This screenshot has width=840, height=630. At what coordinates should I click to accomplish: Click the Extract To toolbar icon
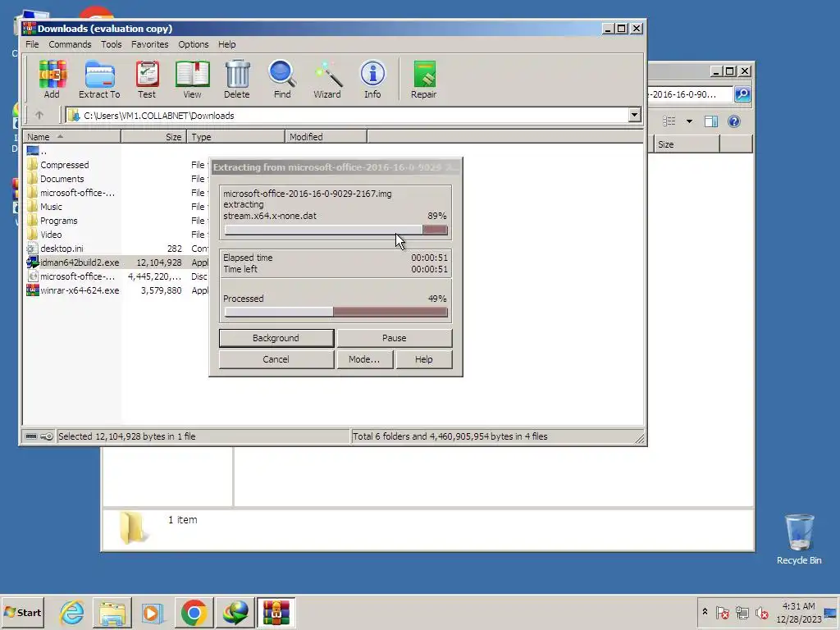[99, 80]
